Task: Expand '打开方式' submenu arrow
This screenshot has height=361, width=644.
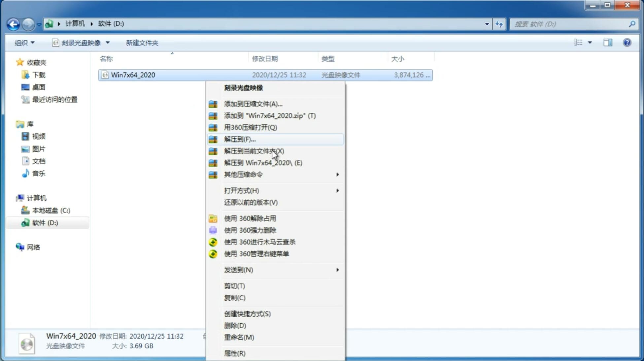Action: (x=337, y=190)
